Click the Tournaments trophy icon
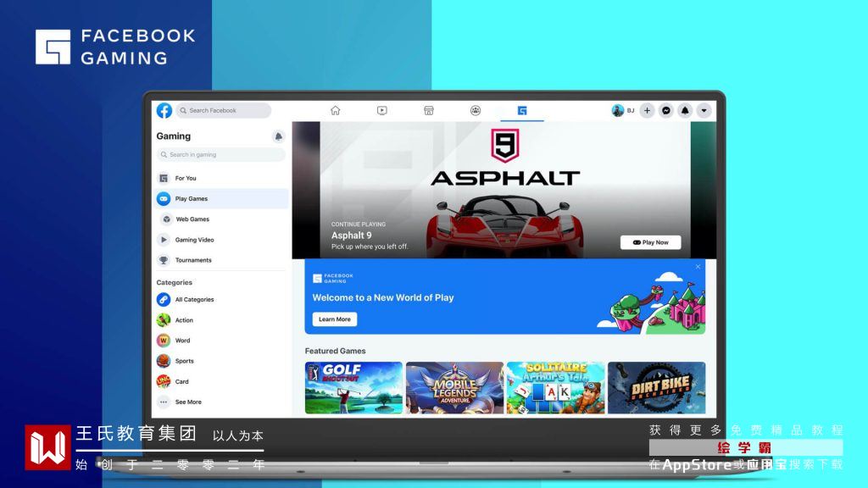Viewport: 868px width, 488px height. click(x=164, y=260)
